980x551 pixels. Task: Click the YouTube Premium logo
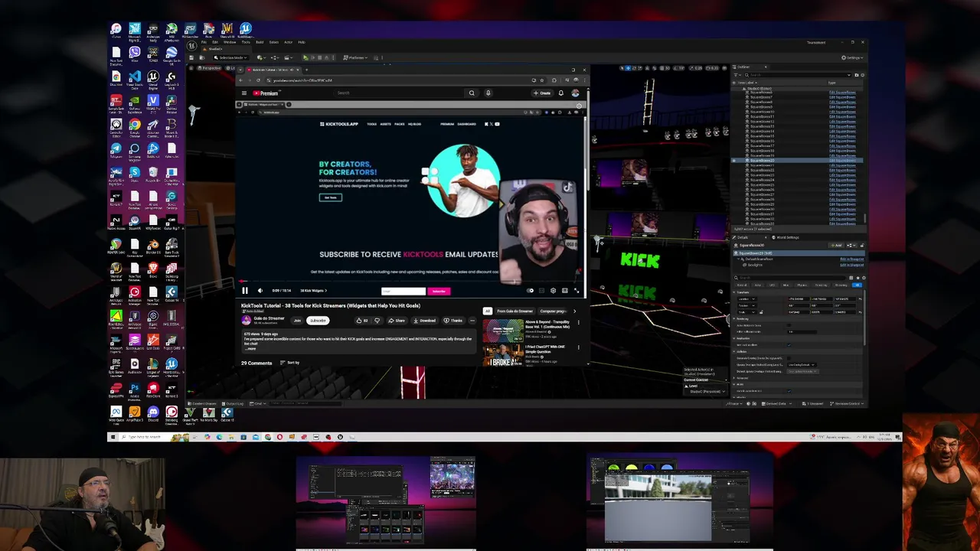(x=266, y=93)
